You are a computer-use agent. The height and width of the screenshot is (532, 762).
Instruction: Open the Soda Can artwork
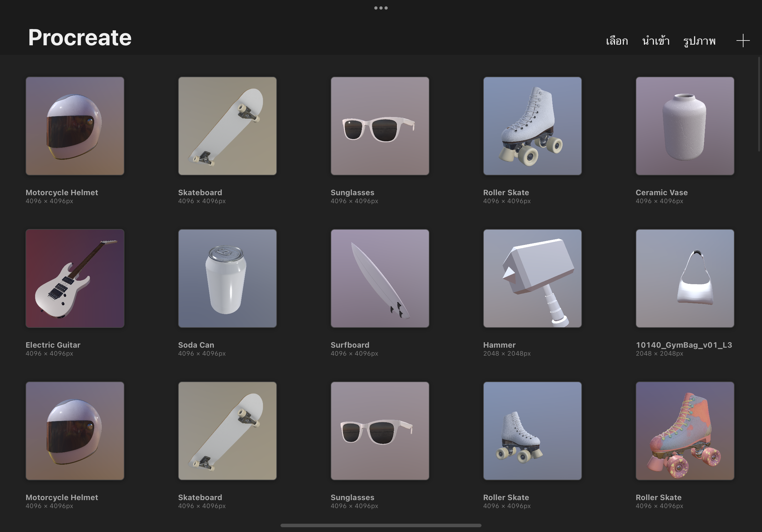pyautogui.click(x=227, y=278)
